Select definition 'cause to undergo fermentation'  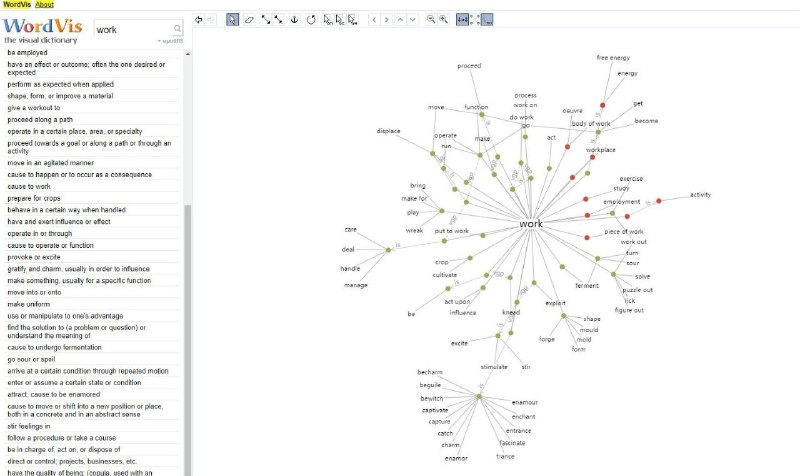click(64, 346)
